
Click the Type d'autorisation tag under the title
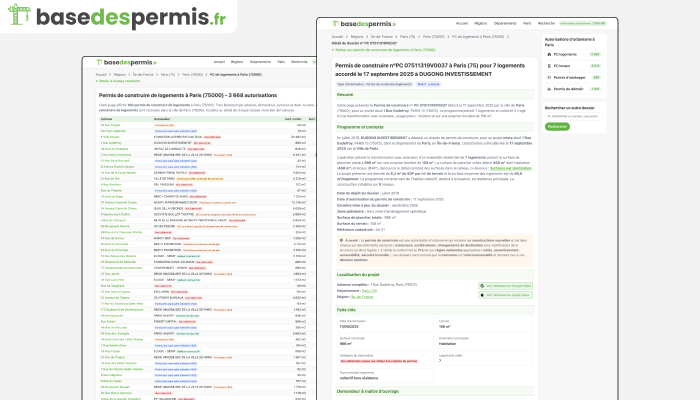coord(375,84)
